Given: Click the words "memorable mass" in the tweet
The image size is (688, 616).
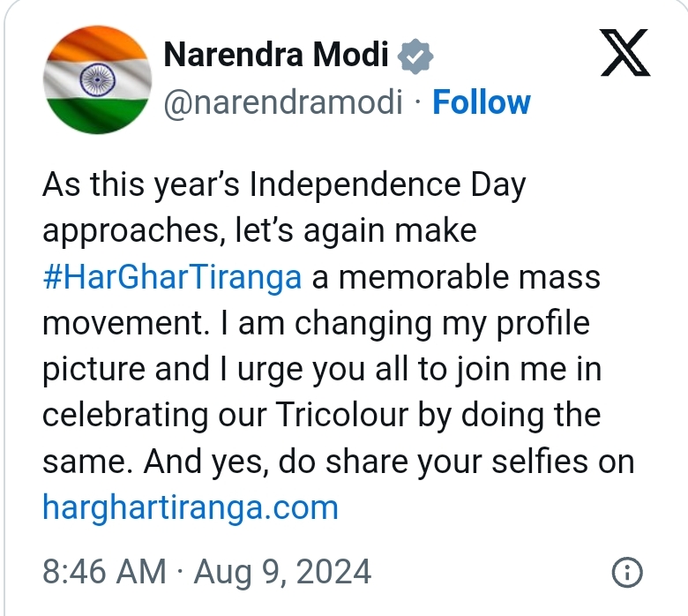Looking at the screenshot, I should 469,277.
